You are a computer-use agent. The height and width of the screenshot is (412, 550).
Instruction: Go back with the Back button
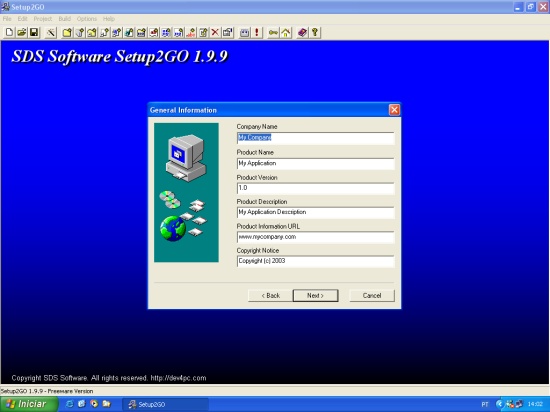(x=270, y=296)
